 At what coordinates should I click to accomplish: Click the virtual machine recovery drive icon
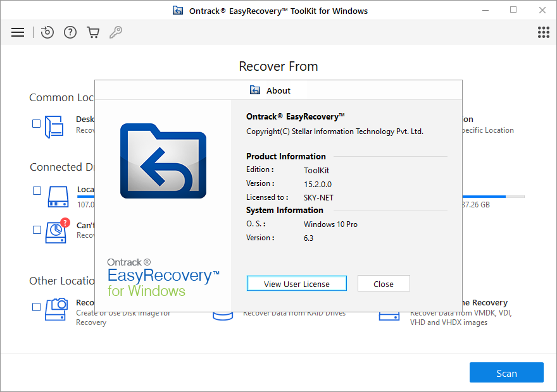pyautogui.click(x=389, y=315)
